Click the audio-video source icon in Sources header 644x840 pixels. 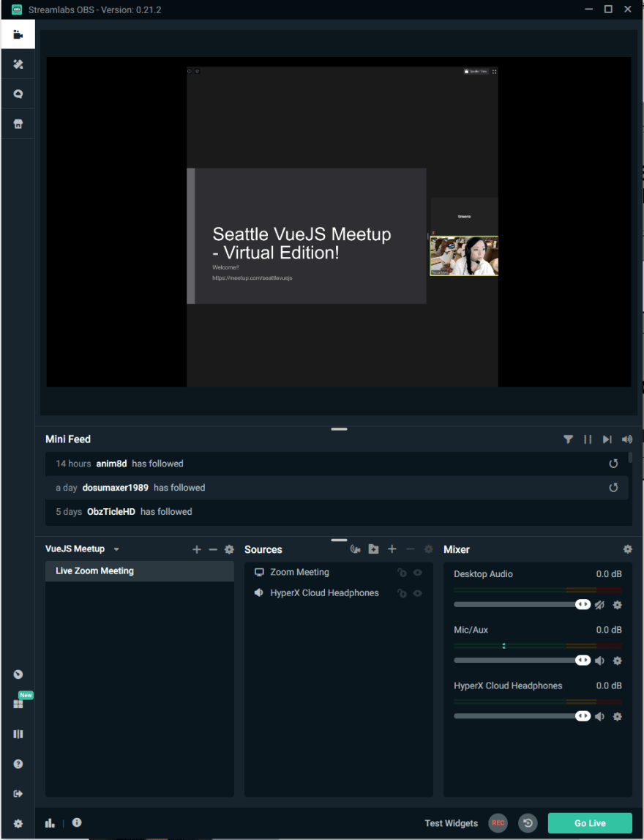(356, 549)
